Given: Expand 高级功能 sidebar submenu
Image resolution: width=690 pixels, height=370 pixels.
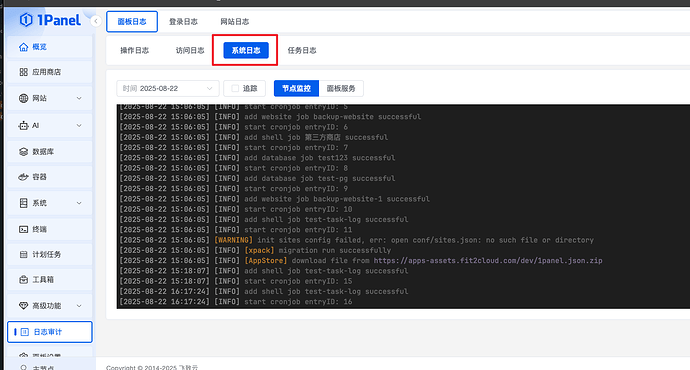Looking at the screenshot, I should pos(50,306).
